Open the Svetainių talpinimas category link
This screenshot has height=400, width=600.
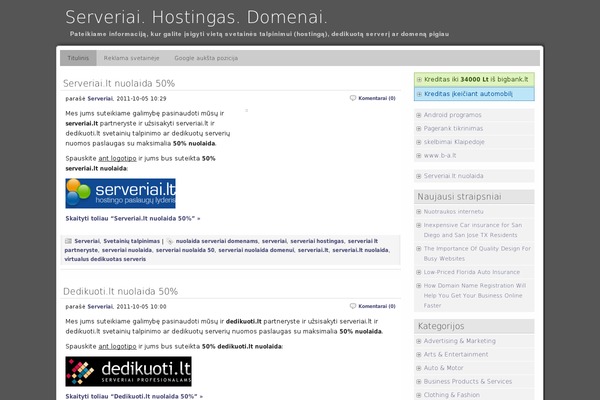pos(132,241)
